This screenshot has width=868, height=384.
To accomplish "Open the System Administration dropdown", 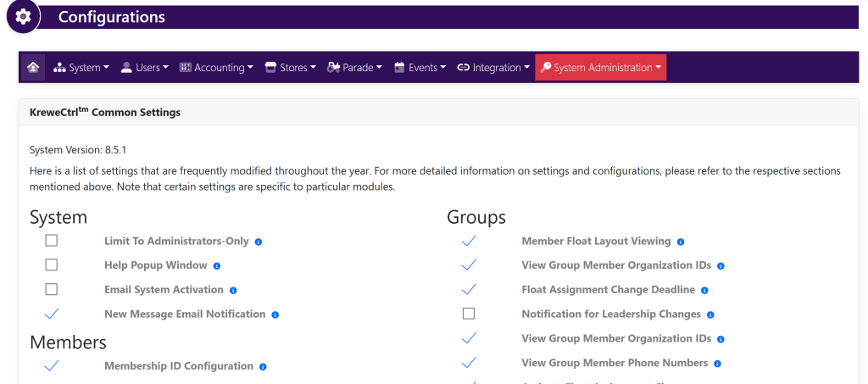I will (601, 68).
